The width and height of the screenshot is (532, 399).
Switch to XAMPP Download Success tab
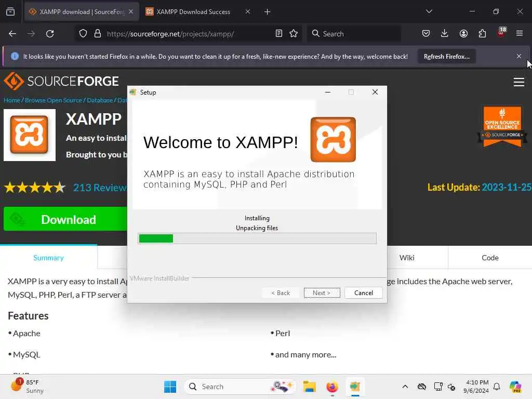coord(193,12)
